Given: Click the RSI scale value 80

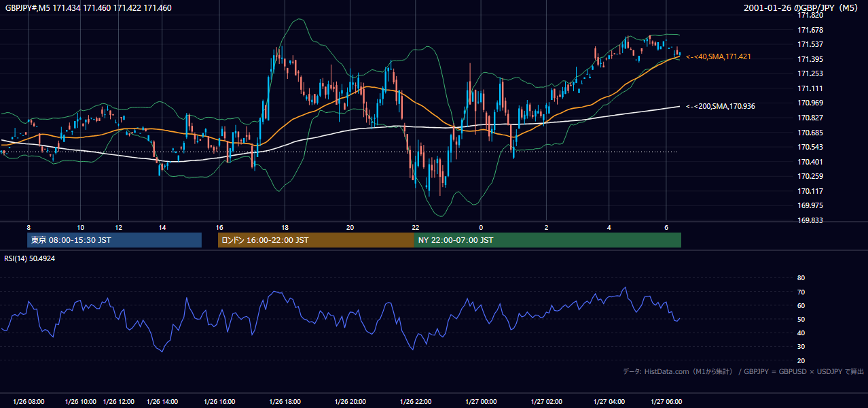Looking at the screenshot, I should tap(801, 278).
